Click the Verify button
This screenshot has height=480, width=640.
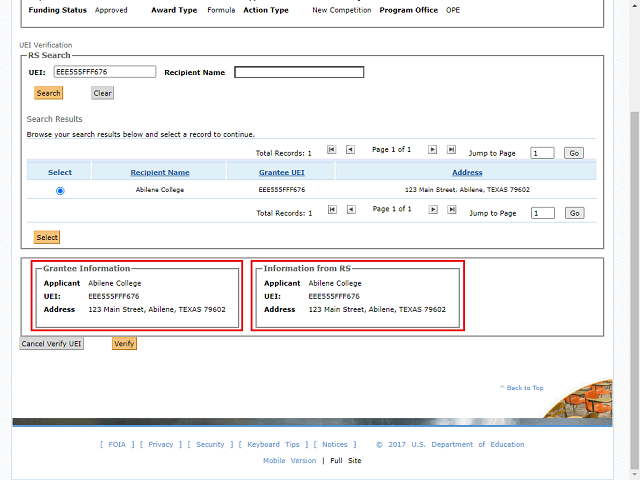click(124, 343)
